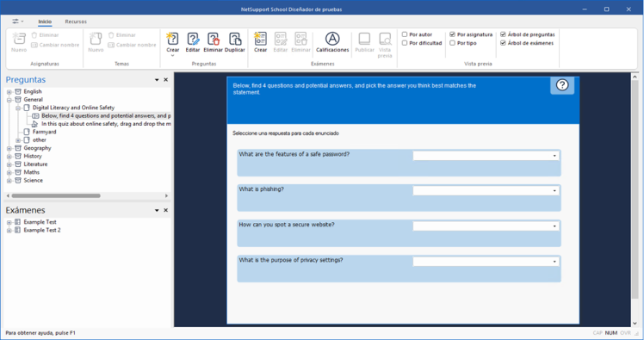644x340 pixels.
Task: Click Eliminar in the Temas group
Action: point(122,35)
